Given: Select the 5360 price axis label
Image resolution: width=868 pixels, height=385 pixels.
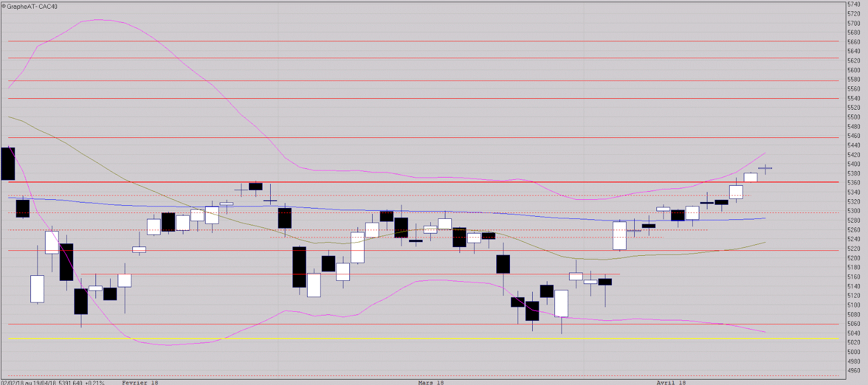Looking at the screenshot, I should click(853, 183).
